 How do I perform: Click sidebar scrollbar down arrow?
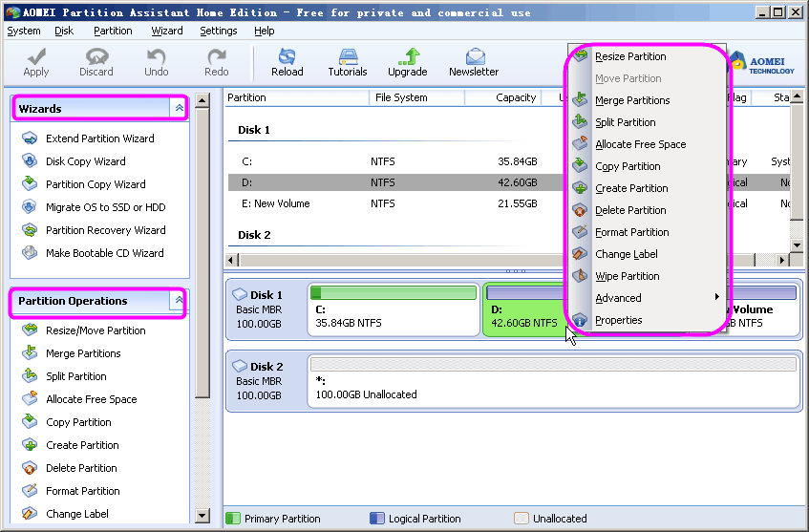[202, 515]
